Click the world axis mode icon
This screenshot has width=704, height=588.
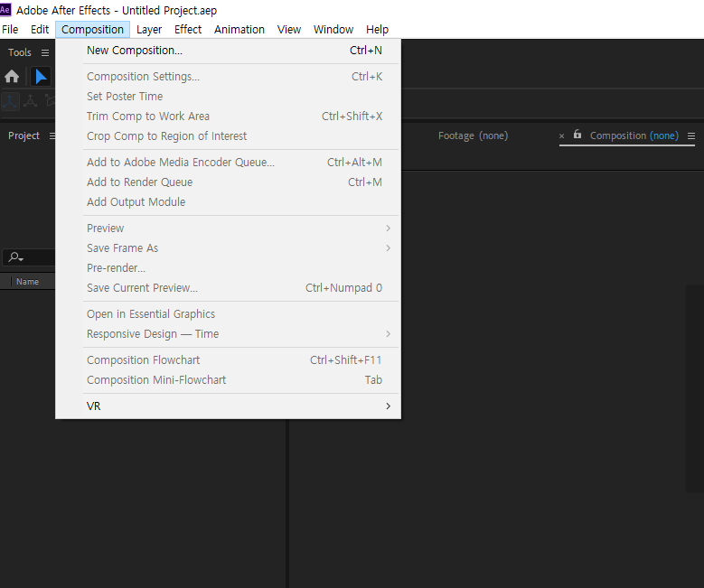tap(30, 101)
